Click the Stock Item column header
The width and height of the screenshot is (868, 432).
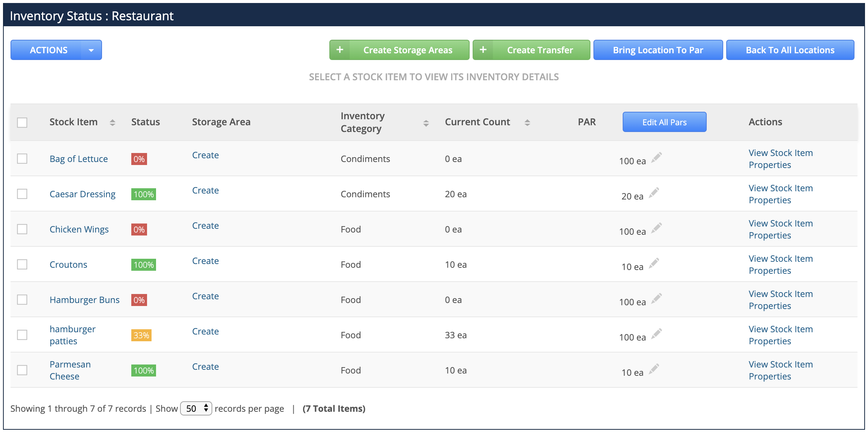tap(74, 122)
